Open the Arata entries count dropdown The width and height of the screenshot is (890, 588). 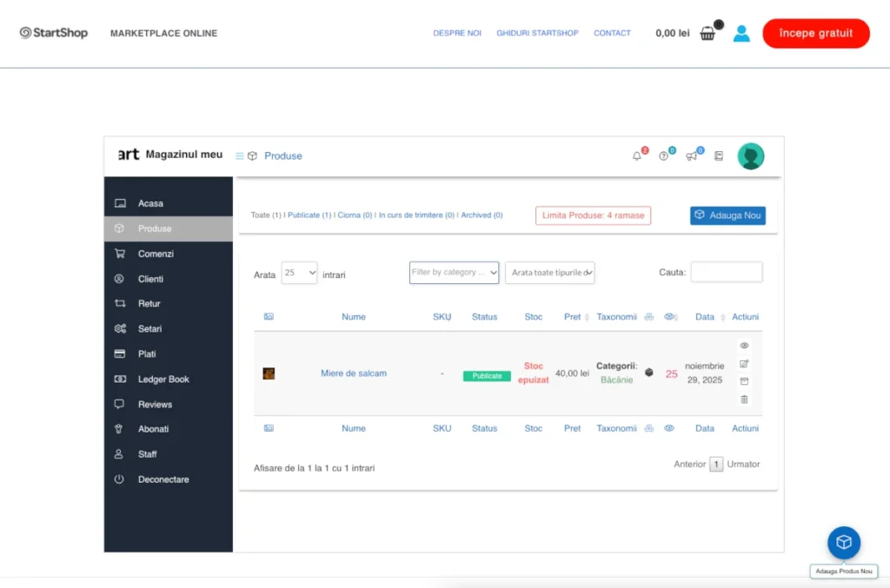[299, 273]
